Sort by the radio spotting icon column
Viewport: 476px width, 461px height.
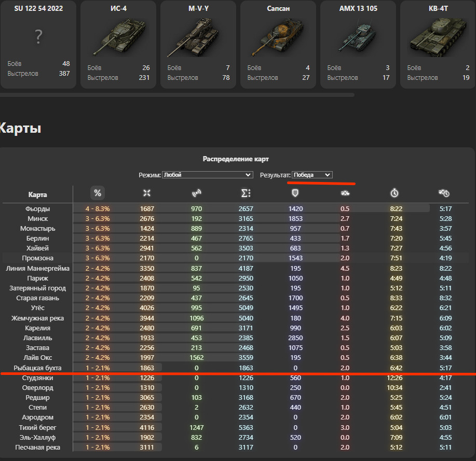196,193
